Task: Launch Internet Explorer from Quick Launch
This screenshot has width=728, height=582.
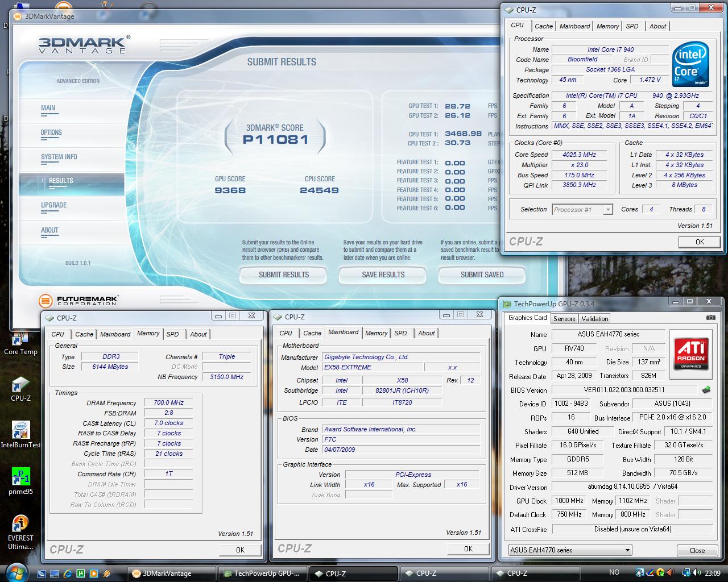Action: pos(68,573)
